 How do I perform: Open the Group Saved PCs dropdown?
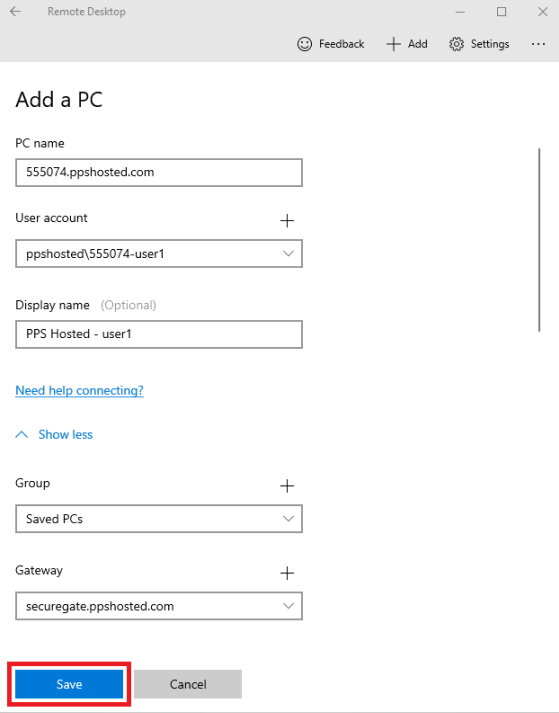coord(159,519)
